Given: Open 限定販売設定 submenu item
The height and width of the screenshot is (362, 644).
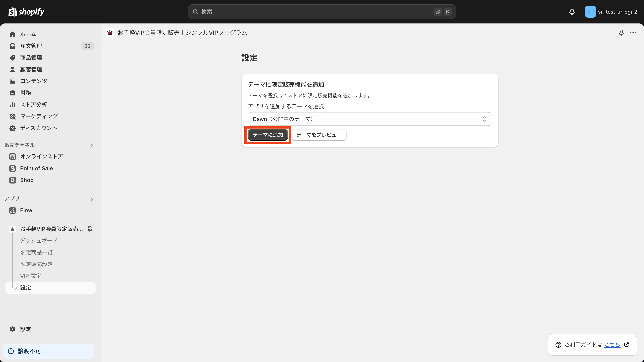Looking at the screenshot, I should tap(36, 264).
